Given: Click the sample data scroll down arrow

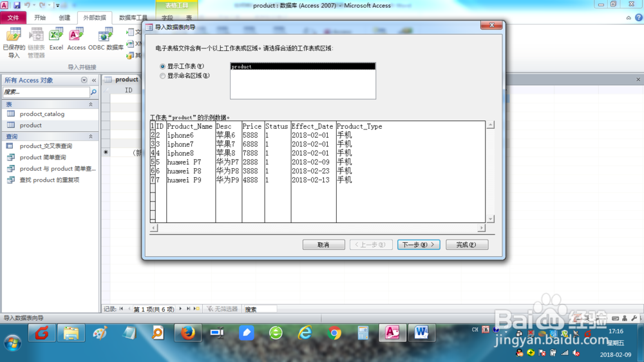Looking at the screenshot, I should [x=490, y=219].
